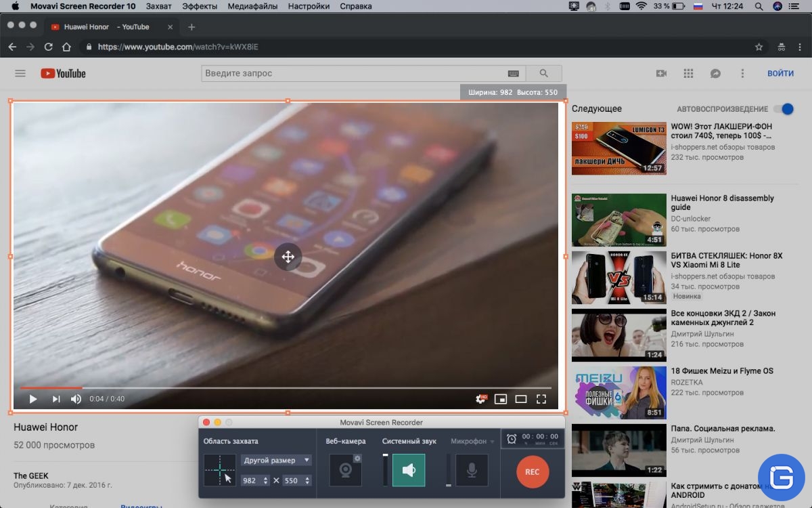This screenshot has height=508, width=812.
Task: Click the YouTube create video camera icon
Action: [x=662, y=73]
